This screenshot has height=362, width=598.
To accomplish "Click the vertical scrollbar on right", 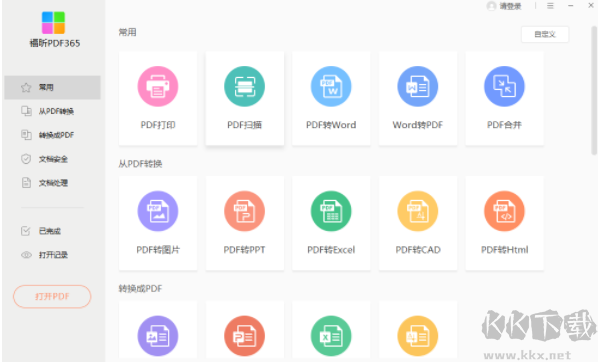I will click(x=594, y=90).
